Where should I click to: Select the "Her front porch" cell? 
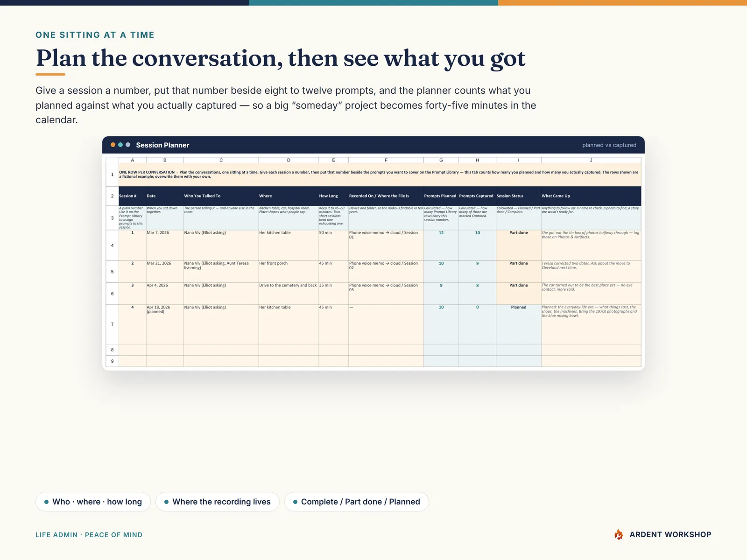pos(289,272)
